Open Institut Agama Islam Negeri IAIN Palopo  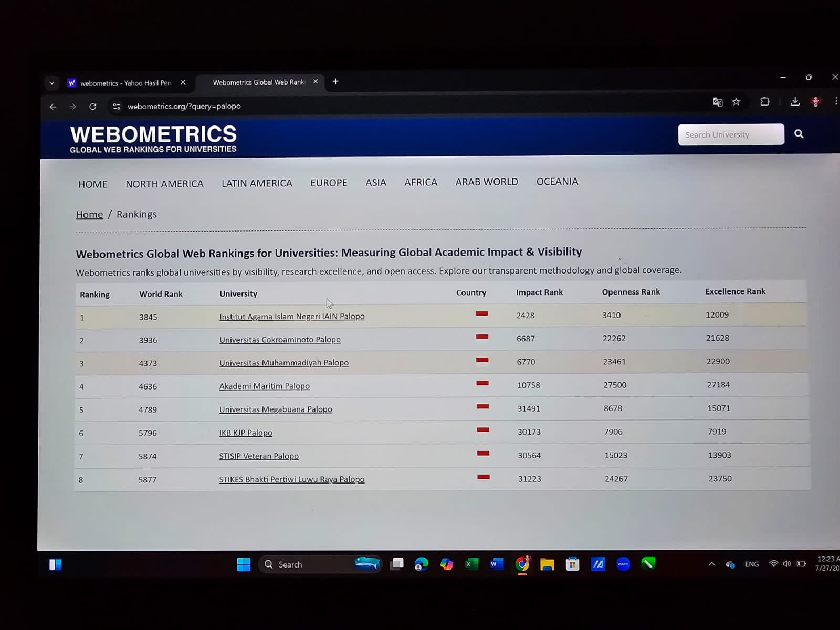(292, 317)
